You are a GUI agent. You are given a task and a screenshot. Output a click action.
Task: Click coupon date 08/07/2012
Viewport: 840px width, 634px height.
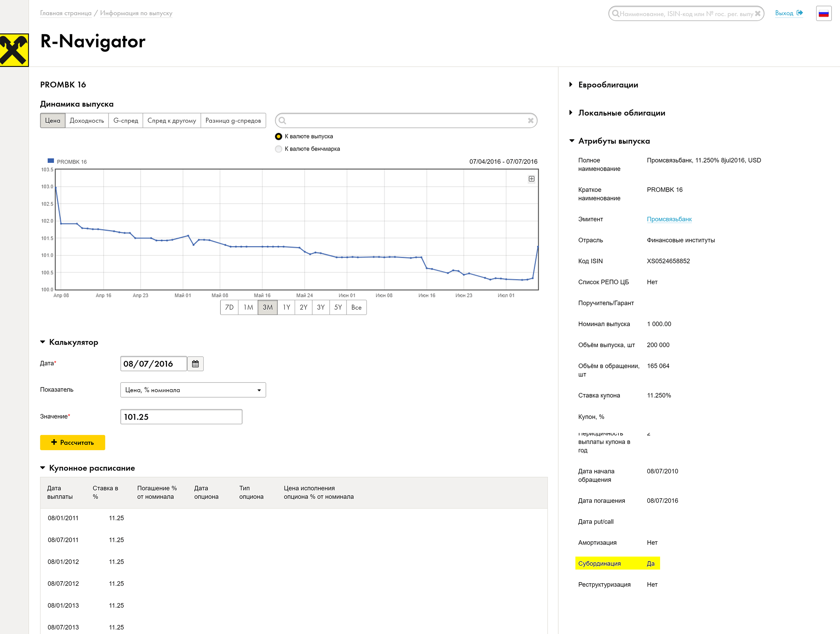point(63,584)
